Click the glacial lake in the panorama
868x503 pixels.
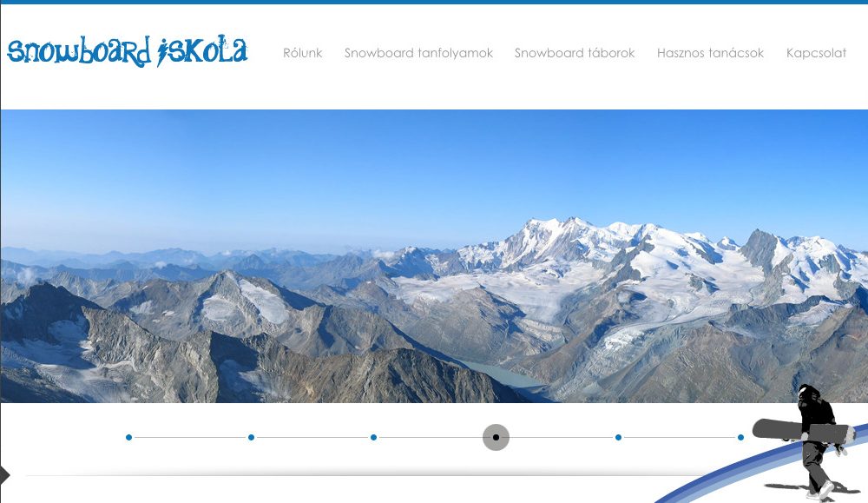(501, 375)
